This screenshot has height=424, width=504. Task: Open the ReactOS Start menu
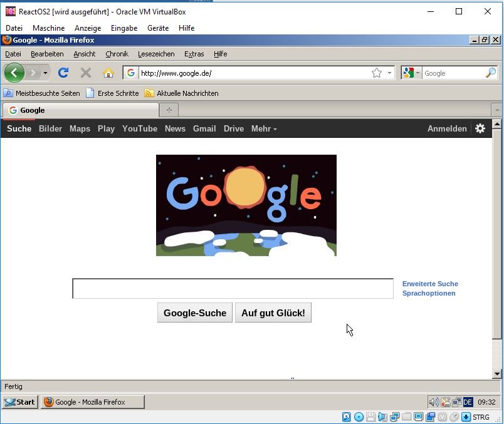point(20,402)
